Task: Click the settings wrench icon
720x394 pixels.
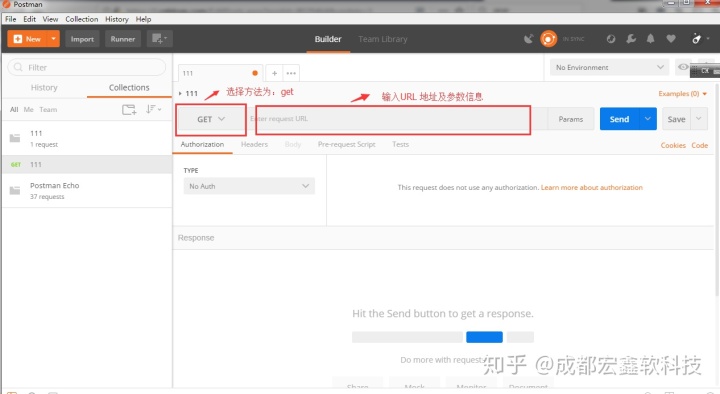Action: pyautogui.click(x=631, y=39)
